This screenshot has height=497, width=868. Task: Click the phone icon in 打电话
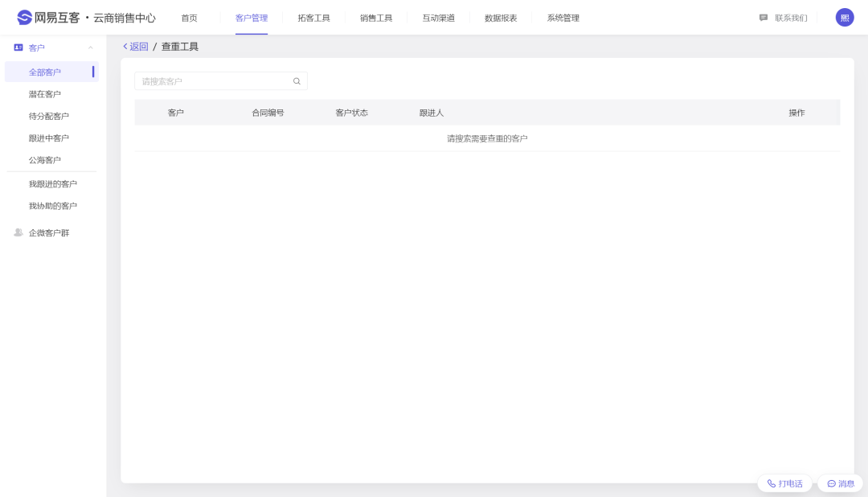[x=772, y=483]
